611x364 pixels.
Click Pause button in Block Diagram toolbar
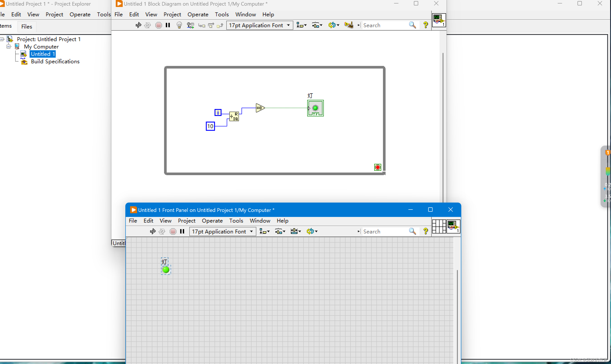point(168,25)
